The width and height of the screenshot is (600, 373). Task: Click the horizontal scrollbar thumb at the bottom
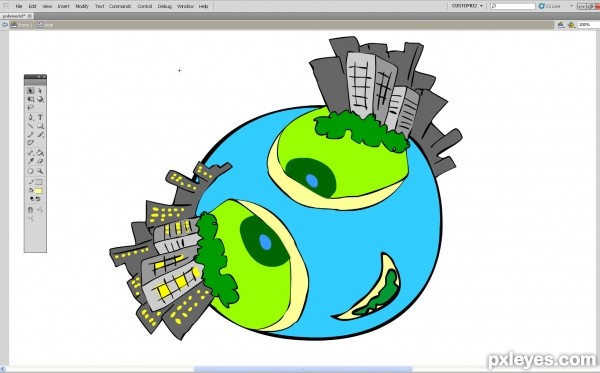click(303, 369)
